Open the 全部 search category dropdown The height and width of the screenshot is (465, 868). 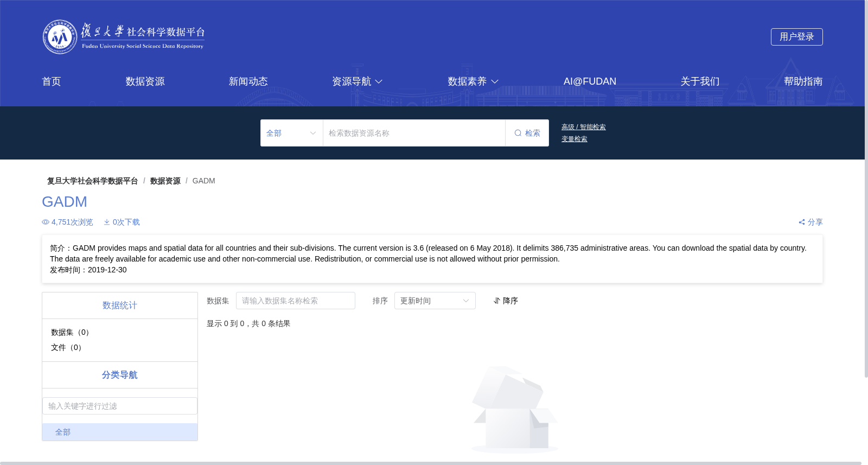(x=291, y=133)
